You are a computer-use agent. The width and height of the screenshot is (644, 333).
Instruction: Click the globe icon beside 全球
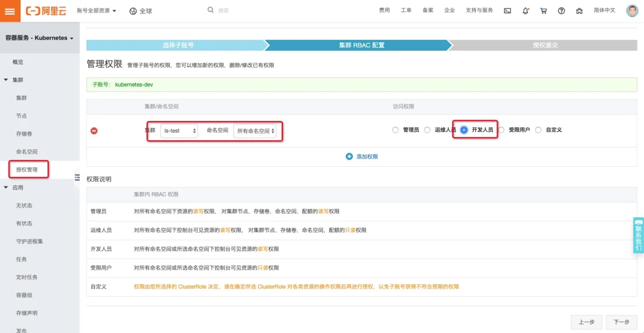point(133,11)
